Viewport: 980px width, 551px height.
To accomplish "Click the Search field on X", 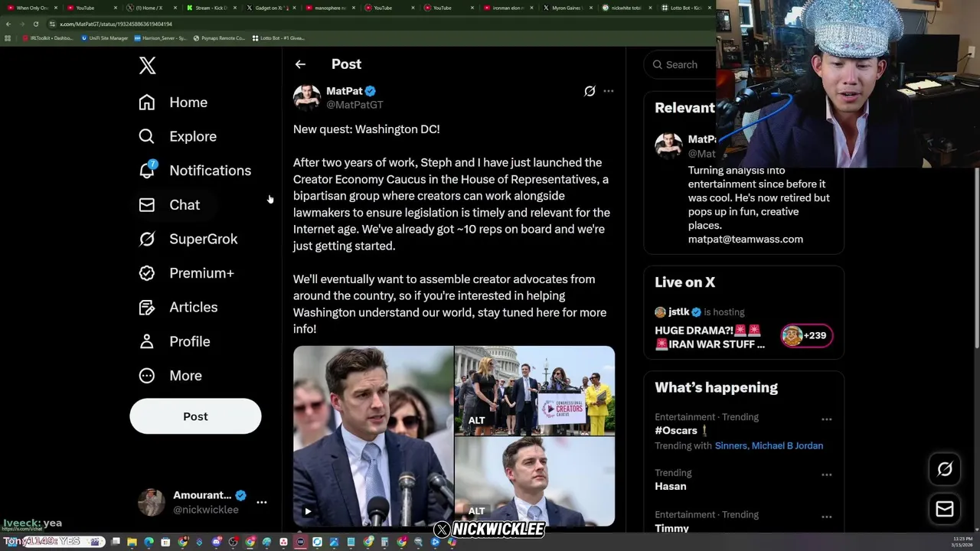I will click(x=681, y=65).
